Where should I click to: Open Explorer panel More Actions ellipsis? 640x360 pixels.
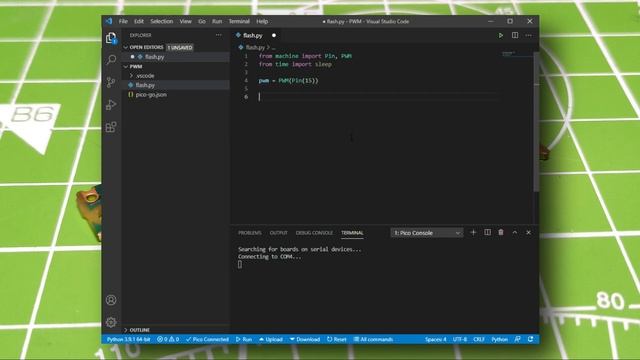pos(219,35)
